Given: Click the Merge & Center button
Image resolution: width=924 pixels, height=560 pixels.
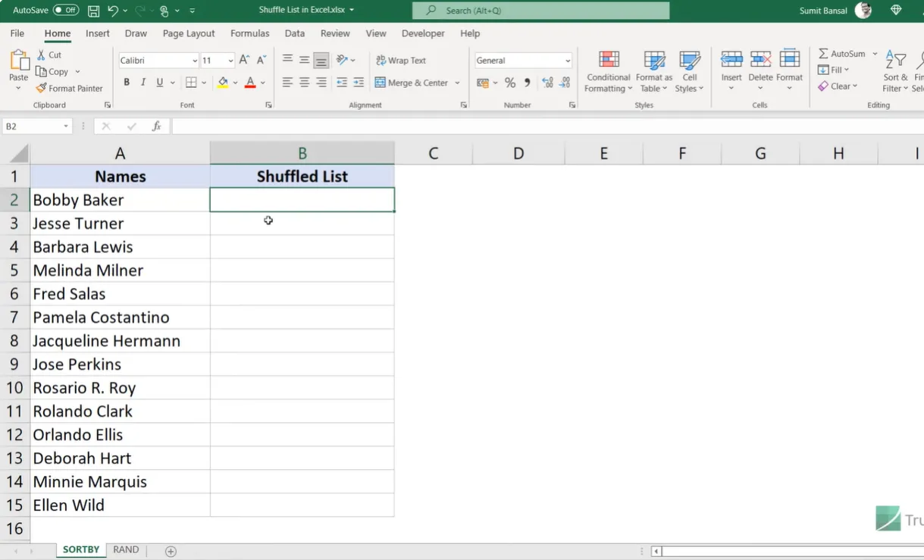Looking at the screenshot, I should click(x=412, y=83).
